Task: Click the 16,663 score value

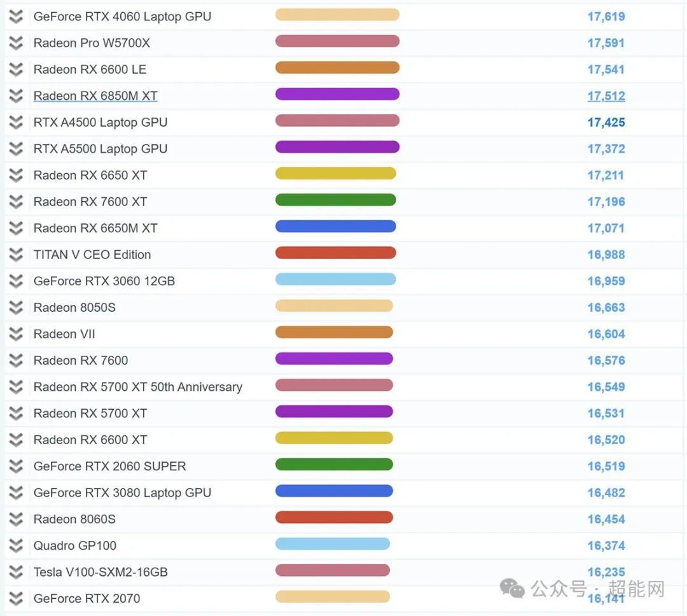Action: click(x=606, y=307)
